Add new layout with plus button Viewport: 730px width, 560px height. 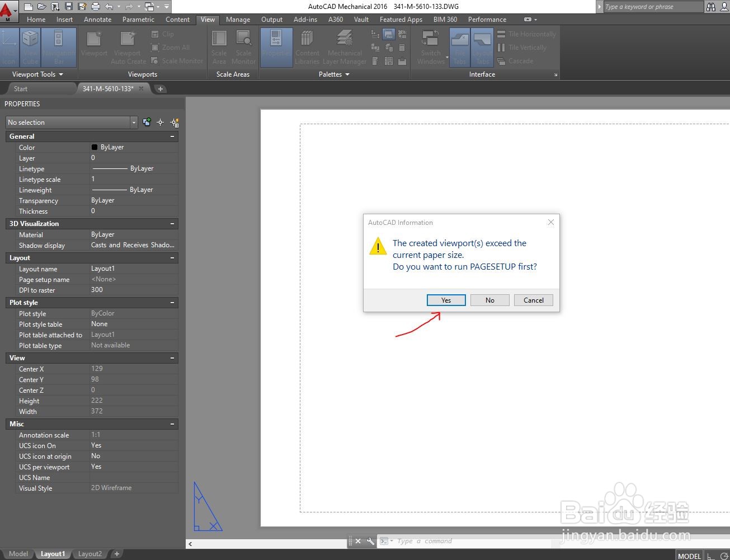[116, 554]
